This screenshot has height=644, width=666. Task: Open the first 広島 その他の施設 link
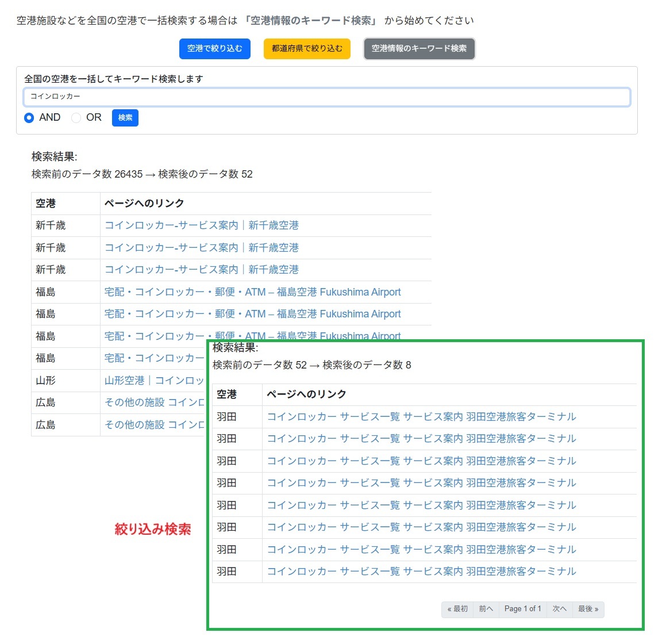(x=153, y=402)
